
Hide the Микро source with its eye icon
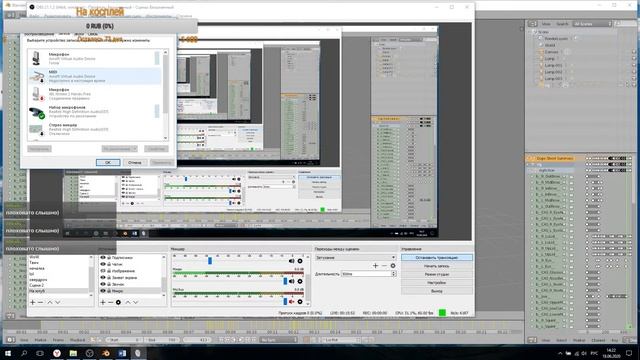[103, 291]
